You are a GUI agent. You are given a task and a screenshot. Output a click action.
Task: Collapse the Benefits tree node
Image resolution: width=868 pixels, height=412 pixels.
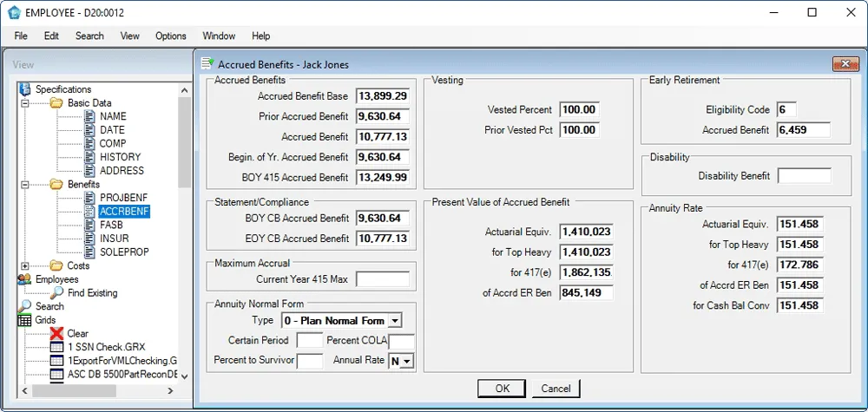point(24,184)
